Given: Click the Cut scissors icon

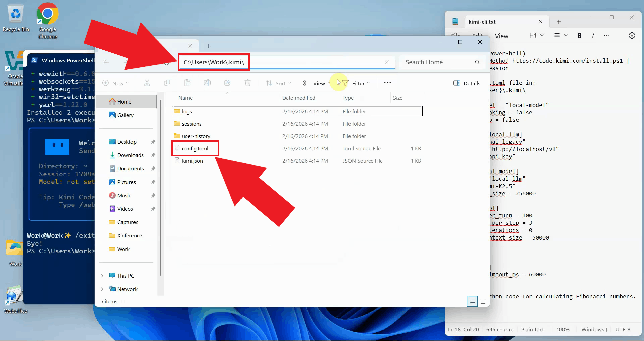Looking at the screenshot, I should tap(147, 83).
